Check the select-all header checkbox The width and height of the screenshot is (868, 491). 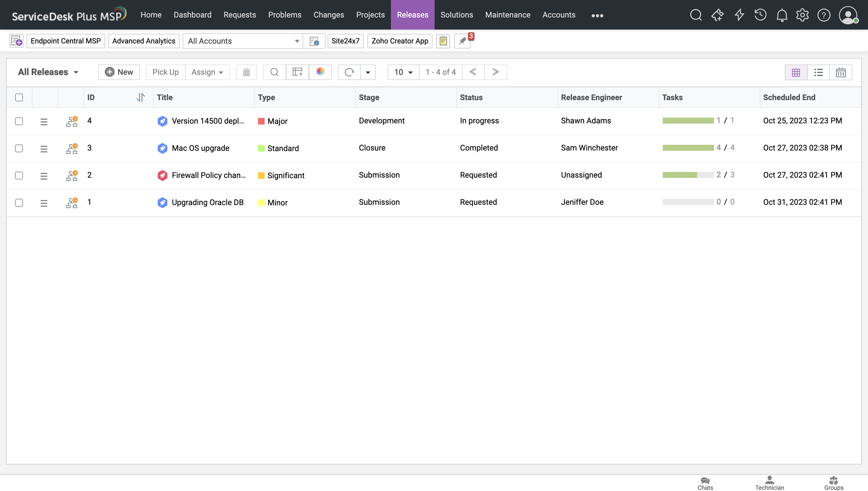click(19, 97)
